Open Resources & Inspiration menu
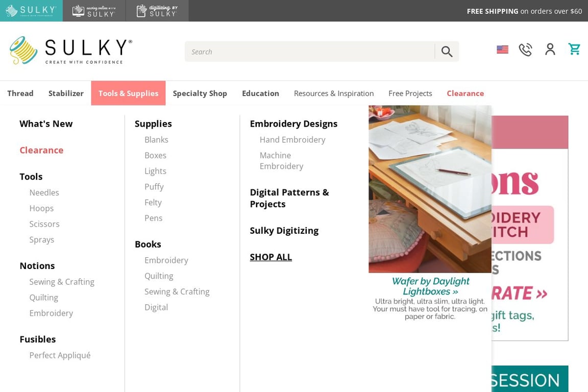Screen dimensions: 588x392 pos(334,93)
